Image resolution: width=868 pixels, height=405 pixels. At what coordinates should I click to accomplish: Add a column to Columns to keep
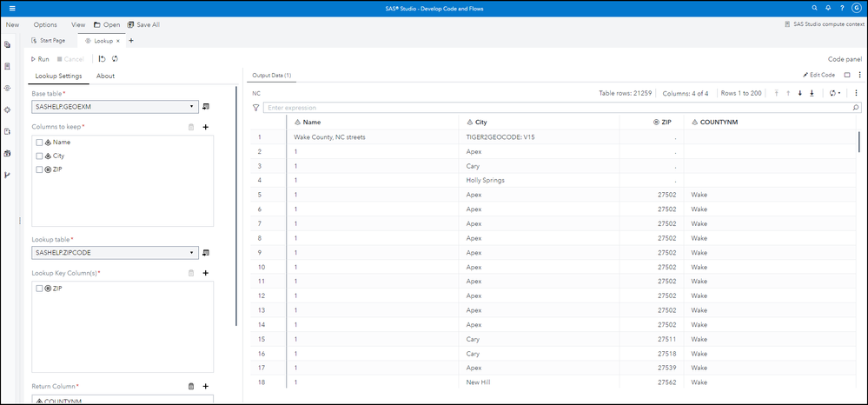point(205,127)
